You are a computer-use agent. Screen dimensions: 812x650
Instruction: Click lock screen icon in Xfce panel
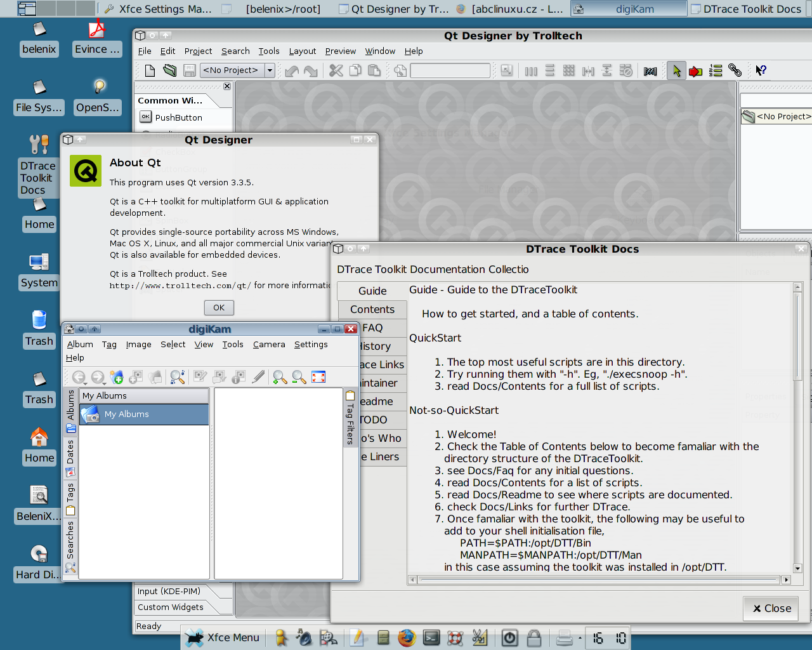(534, 637)
